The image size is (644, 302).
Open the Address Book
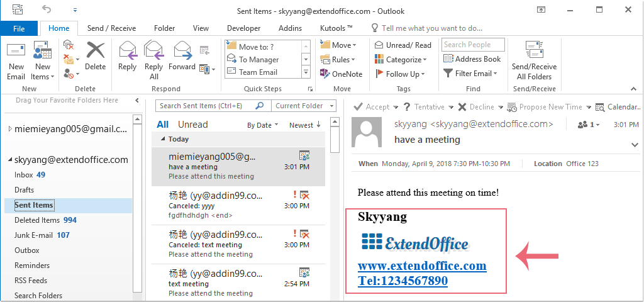pos(472,59)
